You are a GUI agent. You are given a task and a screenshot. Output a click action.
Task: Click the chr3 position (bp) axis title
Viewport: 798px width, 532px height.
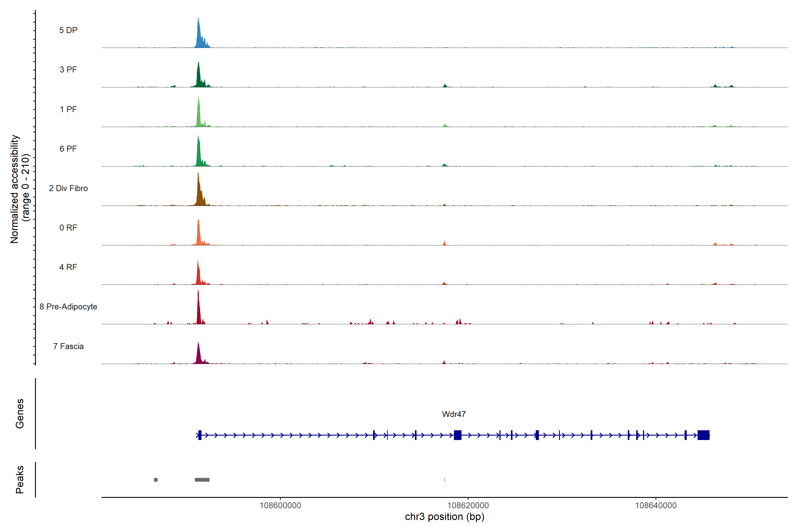click(444, 517)
